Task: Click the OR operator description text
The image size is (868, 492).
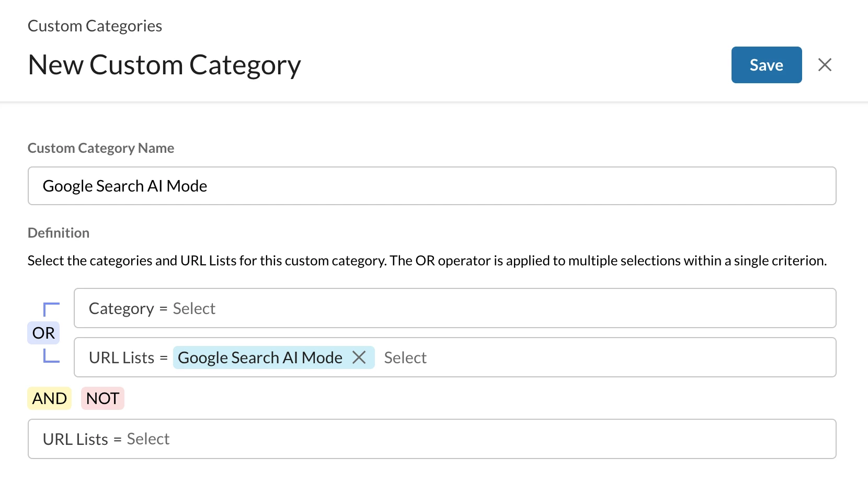Action: pyautogui.click(x=427, y=261)
